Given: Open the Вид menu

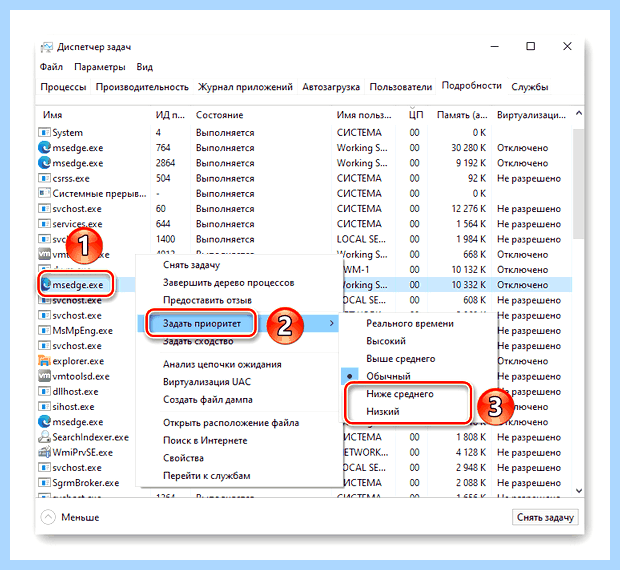Looking at the screenshot, I should [x=144, y=67].
